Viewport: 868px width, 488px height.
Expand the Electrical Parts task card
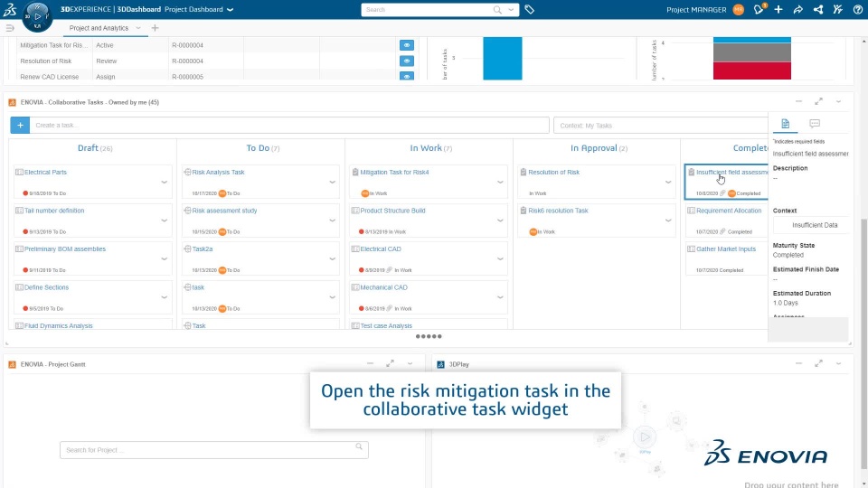coord(164,182)
